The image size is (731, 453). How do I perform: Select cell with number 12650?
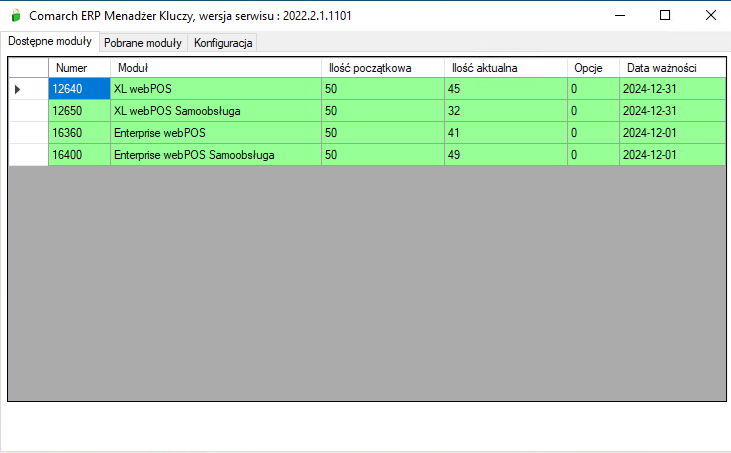pos(79,111)
